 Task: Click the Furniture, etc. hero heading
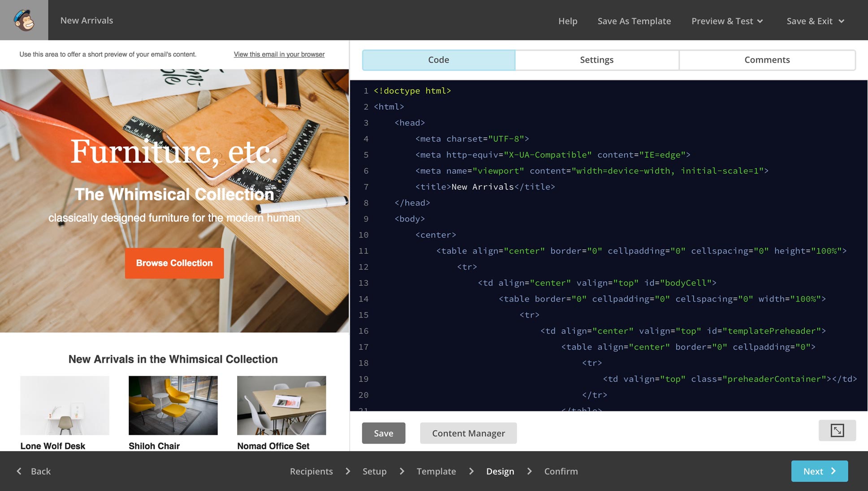pos(174,151)
